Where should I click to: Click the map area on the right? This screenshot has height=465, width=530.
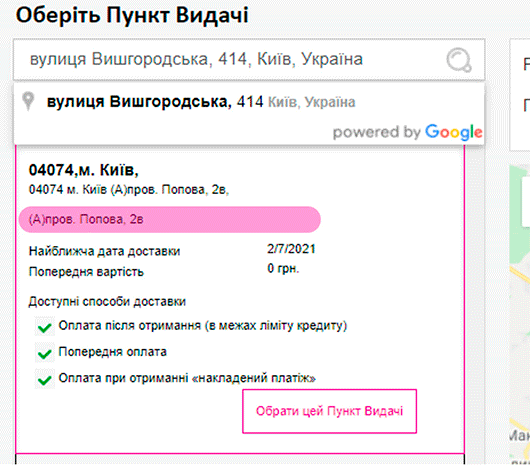(520, 314)
